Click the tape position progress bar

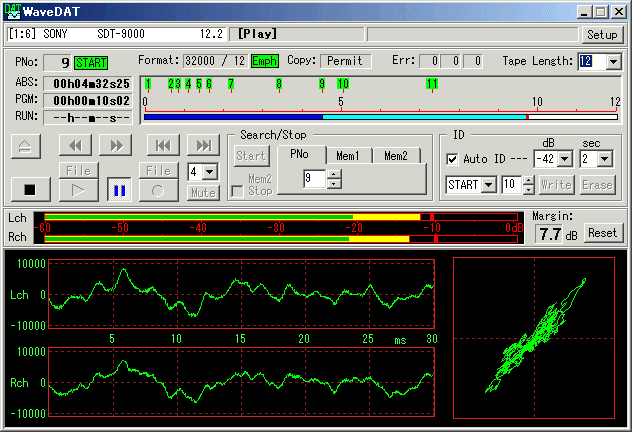380,117
